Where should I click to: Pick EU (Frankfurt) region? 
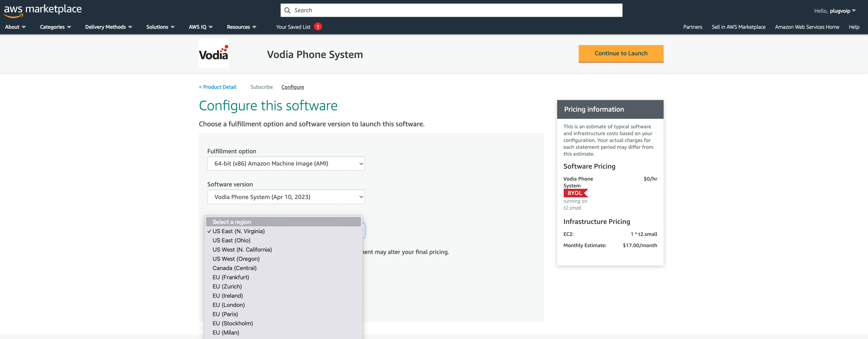[283, 277]
